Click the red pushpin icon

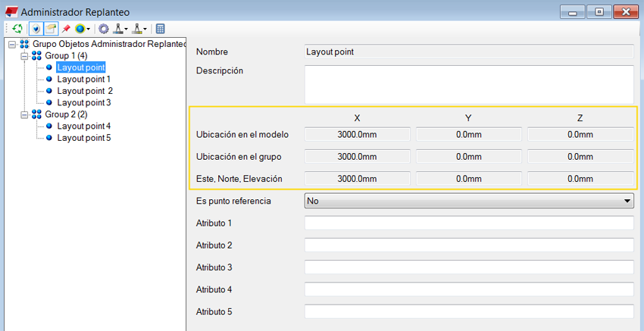click(66, 29)
